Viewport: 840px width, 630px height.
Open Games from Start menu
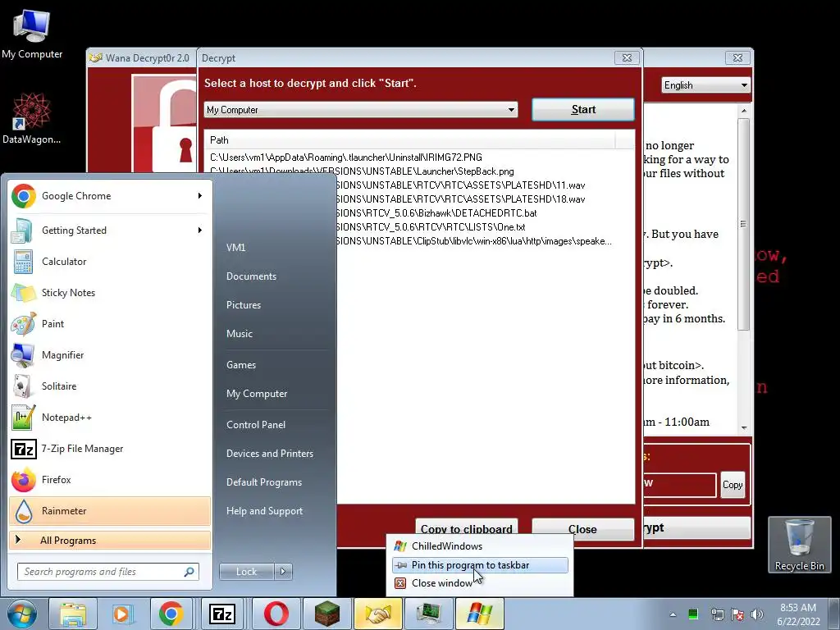tap(241, 365)
